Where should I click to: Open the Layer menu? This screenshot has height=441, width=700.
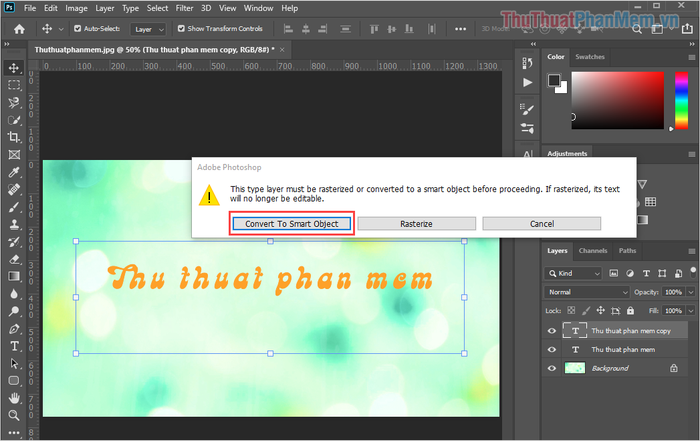pyautogui.click(x=105, y=8)
